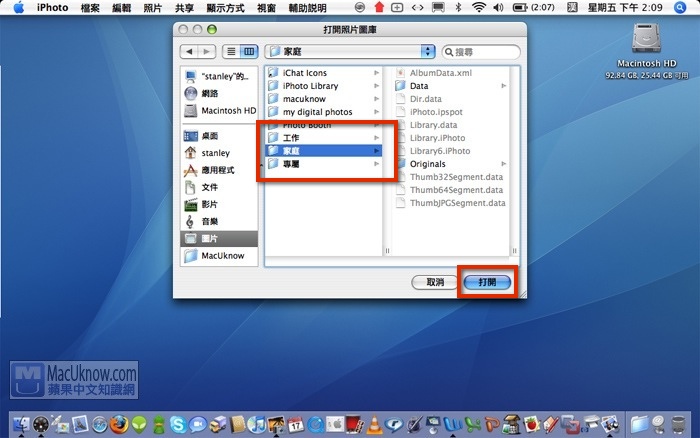Open the 顯示方式 (View) menu
The height and width of the screenshot is (438, 700).
pos(225,8)
